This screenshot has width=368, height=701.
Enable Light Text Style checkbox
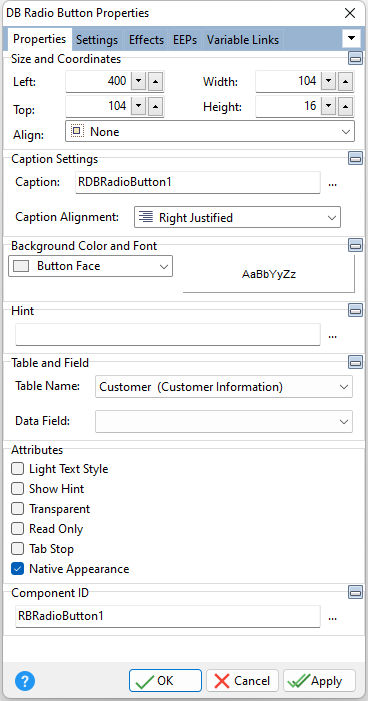(17, 469)
